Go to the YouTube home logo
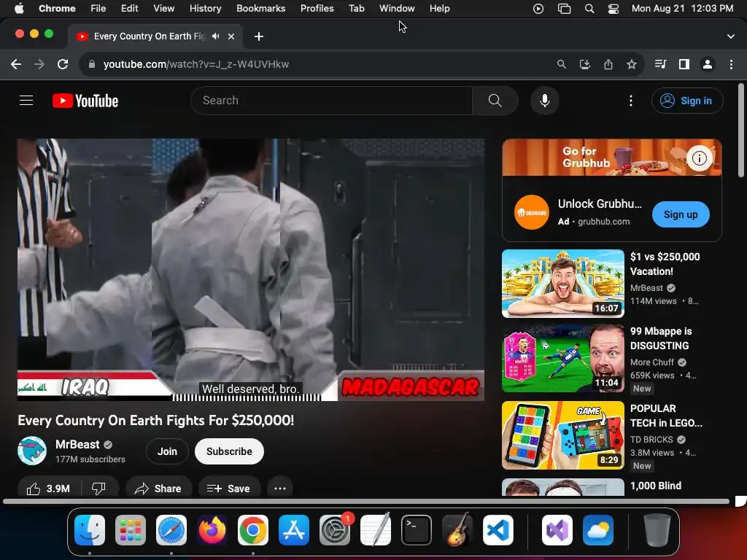Image resolution: width=747 pixels, height=560 pixels. pos(85,101)
